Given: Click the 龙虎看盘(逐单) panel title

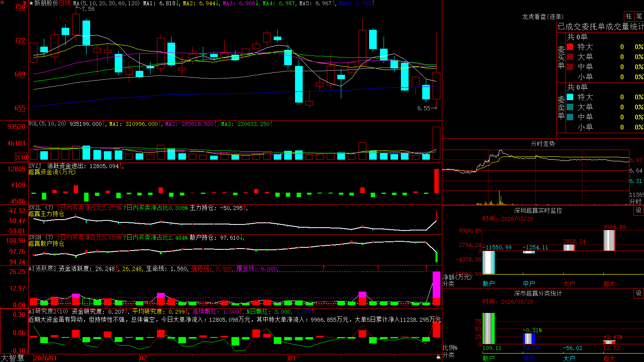Looking at the screenshot, I should coord(543,16).
